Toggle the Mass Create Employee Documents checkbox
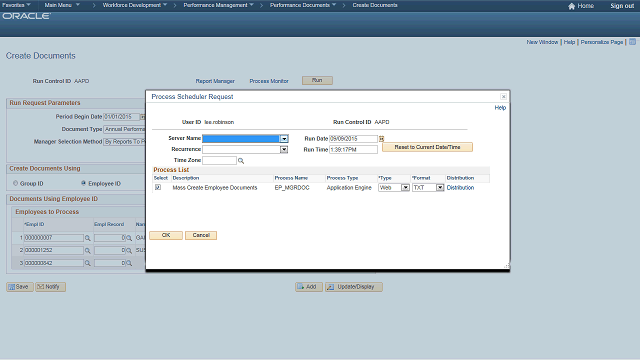Image resolution: width=640 pixels, height=360 pixels. [158, 187]
